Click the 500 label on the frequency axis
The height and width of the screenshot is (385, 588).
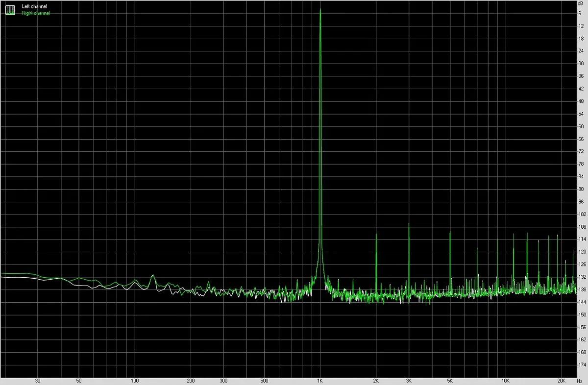pyautogui.click(x=264, y=381)
